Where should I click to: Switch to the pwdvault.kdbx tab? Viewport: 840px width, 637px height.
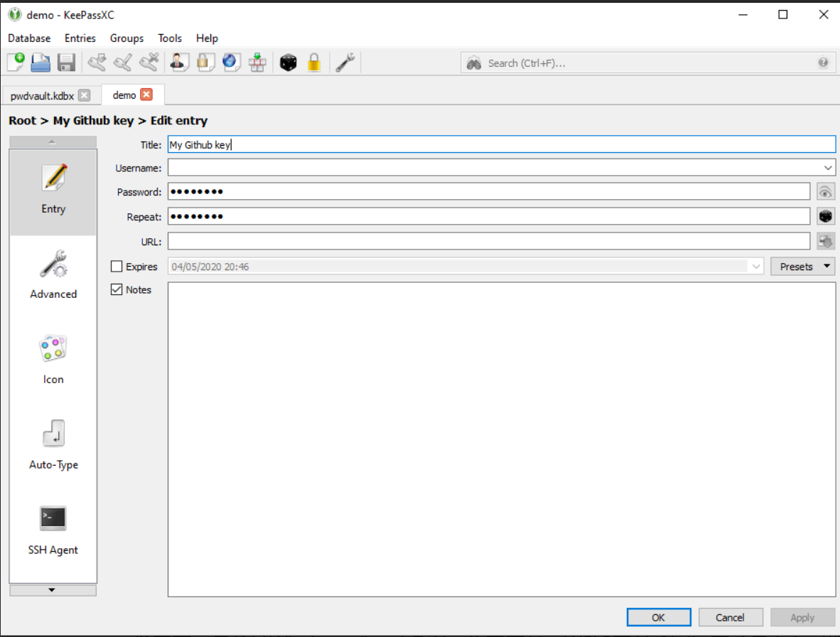click(x=42, y=96)
